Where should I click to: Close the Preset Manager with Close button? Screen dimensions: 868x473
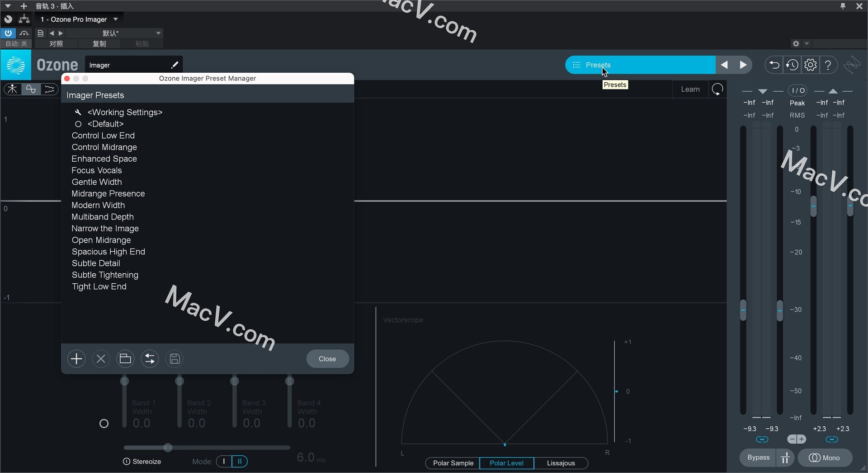[327, 359]
